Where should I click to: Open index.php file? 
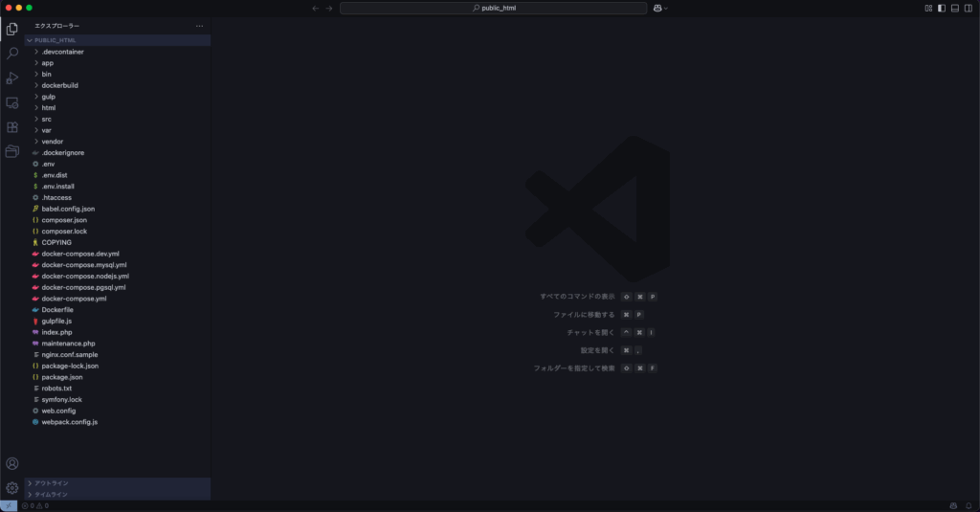click(118, 333)
